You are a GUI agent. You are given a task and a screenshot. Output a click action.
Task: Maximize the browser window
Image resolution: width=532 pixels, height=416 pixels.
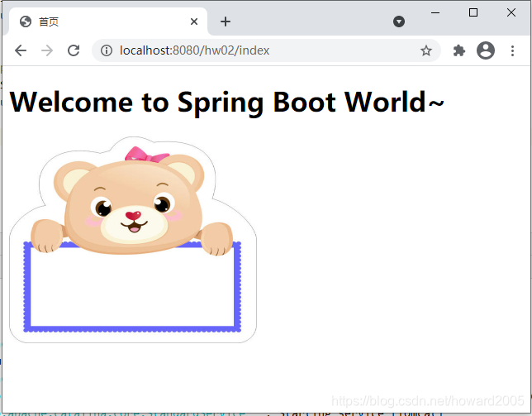pos(473,12)
